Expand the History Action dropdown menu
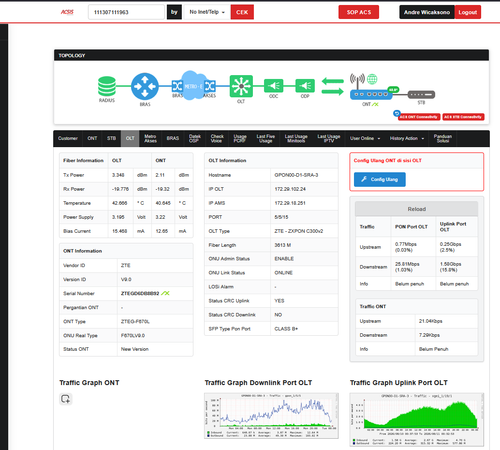This screenshot has width=500, height=450. point(407,138)
